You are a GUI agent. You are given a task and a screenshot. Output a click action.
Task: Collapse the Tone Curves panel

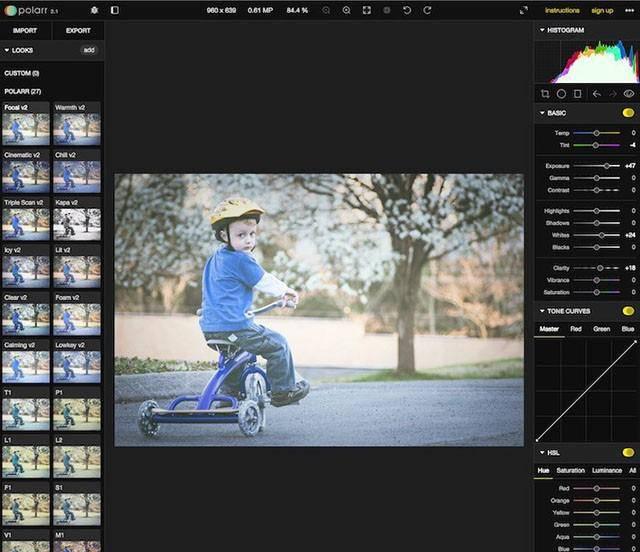tap(542, 311)
